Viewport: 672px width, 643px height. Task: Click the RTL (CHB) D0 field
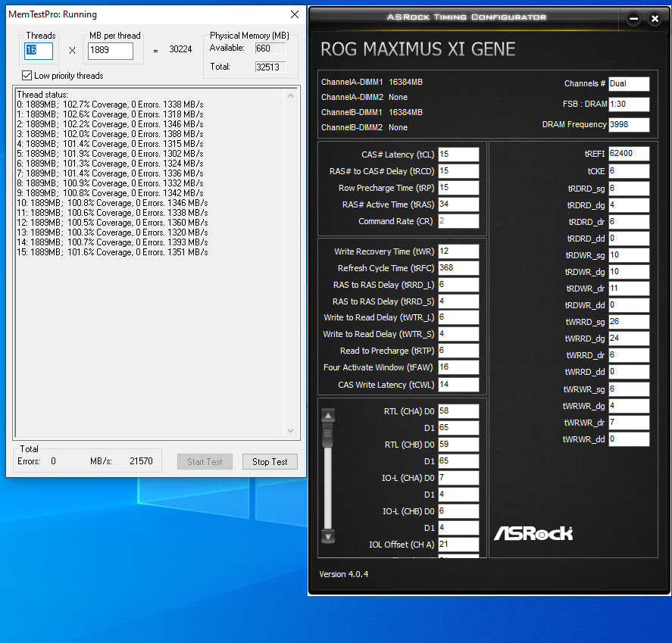pos(458,445)
